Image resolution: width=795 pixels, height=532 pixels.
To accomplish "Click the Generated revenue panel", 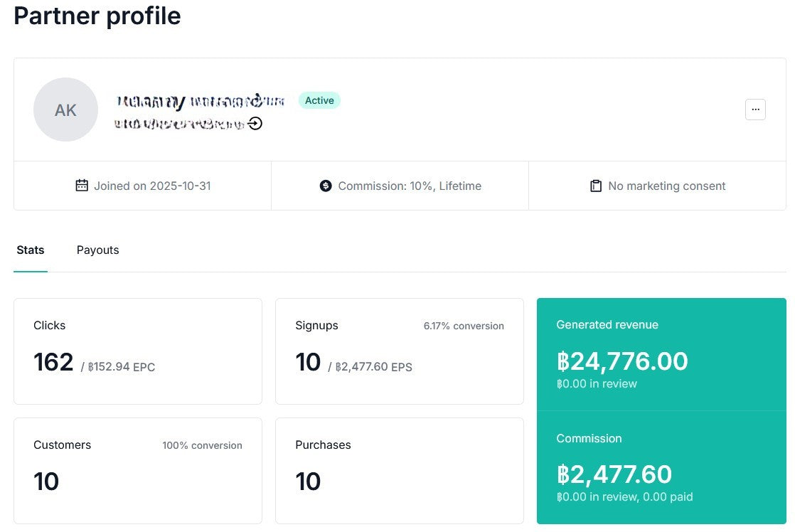I will (661, 354).
